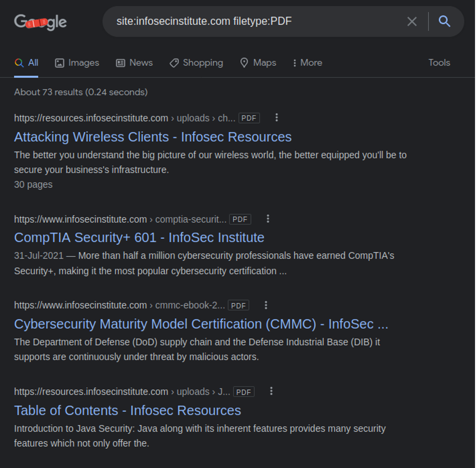This screenshot has width=476, height=468.
Task: Select the All results tab
Action: [26, 63]
